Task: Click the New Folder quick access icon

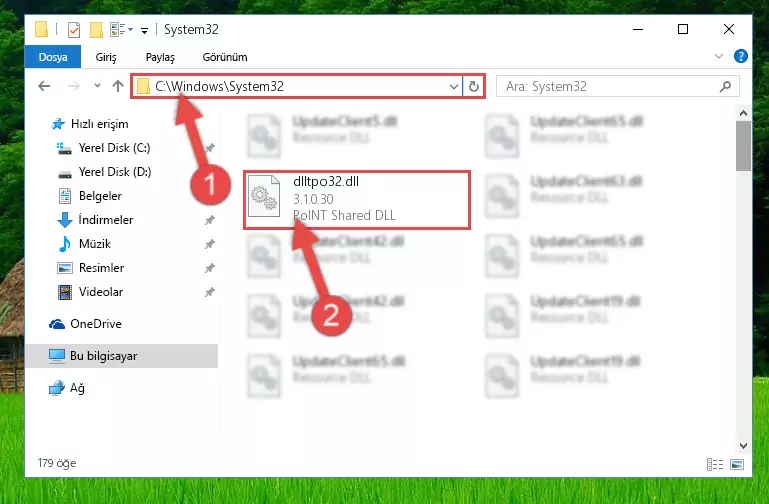Action: point(96,30)
